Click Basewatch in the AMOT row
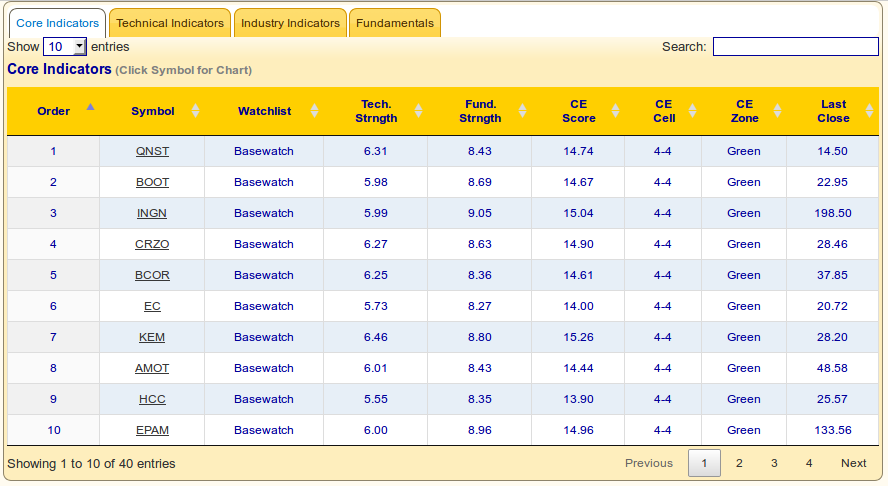Viewport: 888px width, 486px height. coord(264,368)
